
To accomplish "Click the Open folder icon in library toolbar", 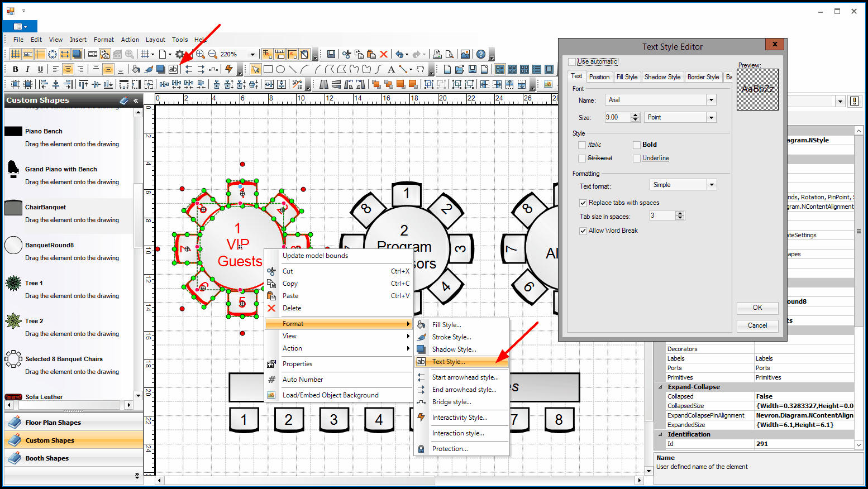I will click(x=460, y=69).
